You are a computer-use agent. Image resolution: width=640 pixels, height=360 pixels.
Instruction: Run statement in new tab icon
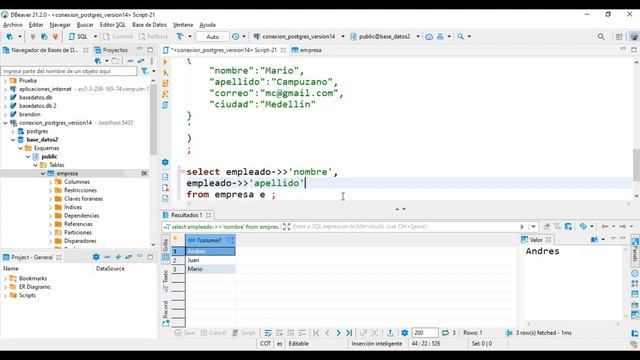(x=165, y=73)
